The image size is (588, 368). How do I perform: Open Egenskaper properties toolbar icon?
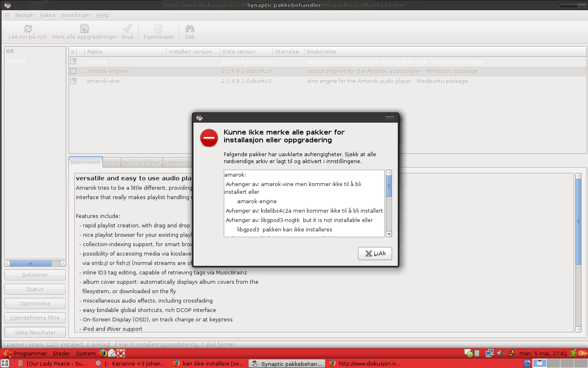click(x=158, y=28)
